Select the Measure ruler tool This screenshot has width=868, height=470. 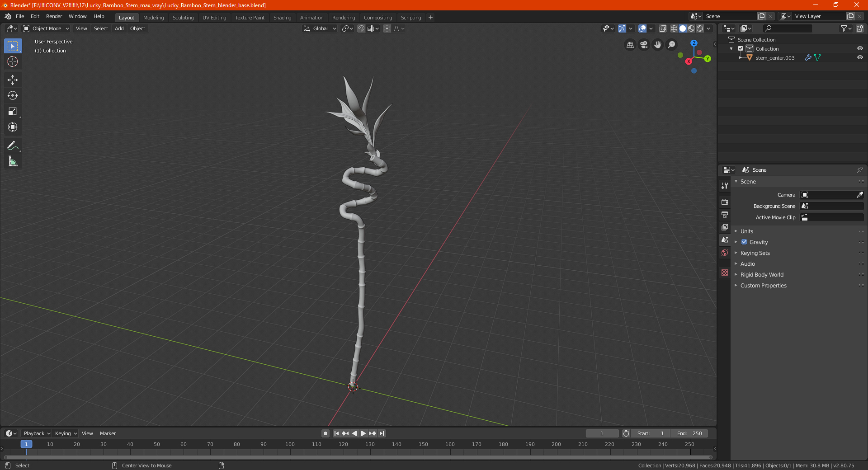13,161
